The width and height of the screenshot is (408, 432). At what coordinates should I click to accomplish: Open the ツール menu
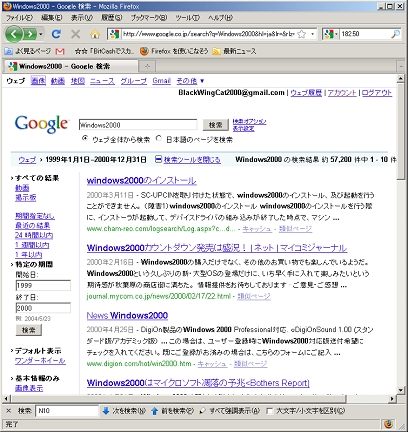coord(188,18)
